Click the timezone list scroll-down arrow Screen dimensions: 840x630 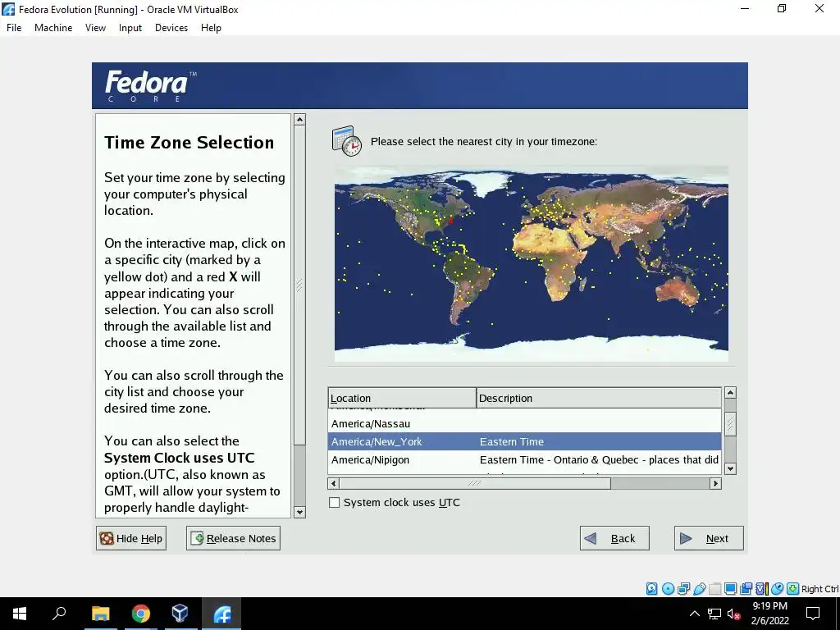click(x=730, y=468)
